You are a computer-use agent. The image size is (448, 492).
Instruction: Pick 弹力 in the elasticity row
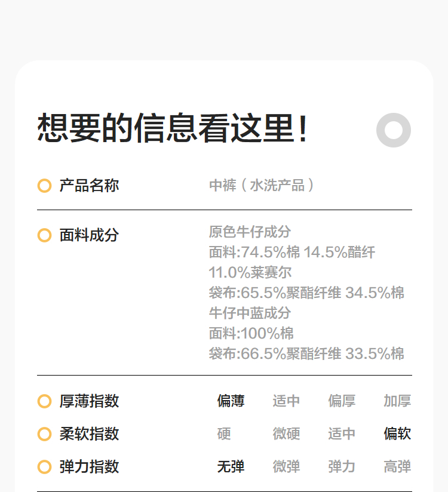(x=342, y=467)
